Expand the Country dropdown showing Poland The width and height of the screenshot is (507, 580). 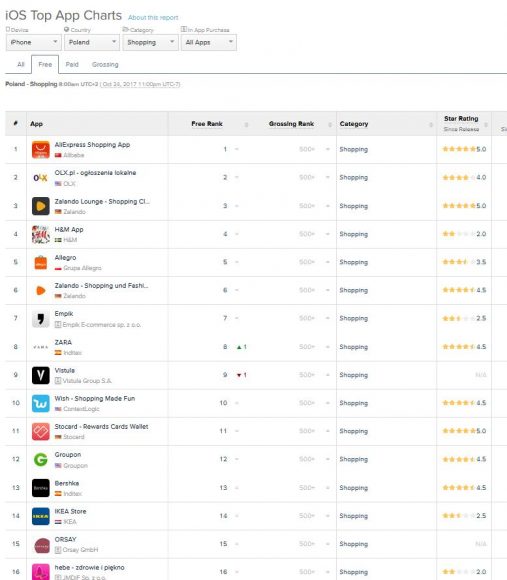coord(92,42)
